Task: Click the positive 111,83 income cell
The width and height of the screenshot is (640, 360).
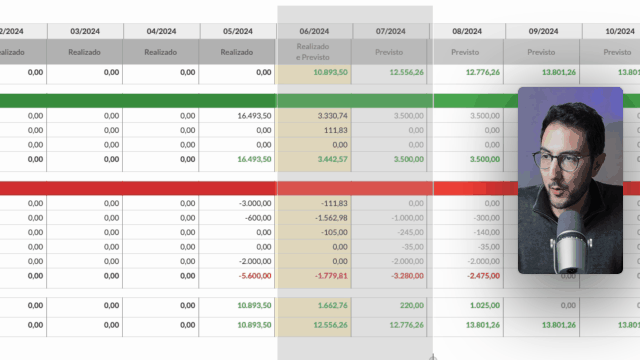Action: (336, 130)
